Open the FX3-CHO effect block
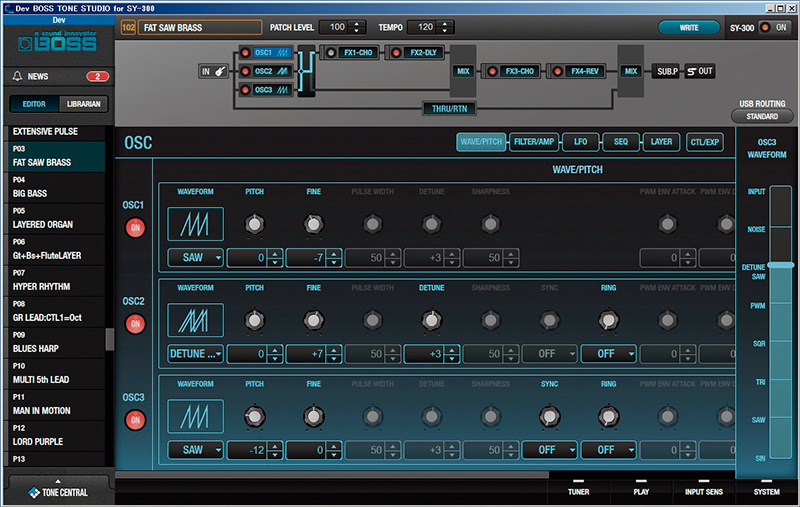Image resolution: width=800 pixels, height=507 pixels. [512, 71]
